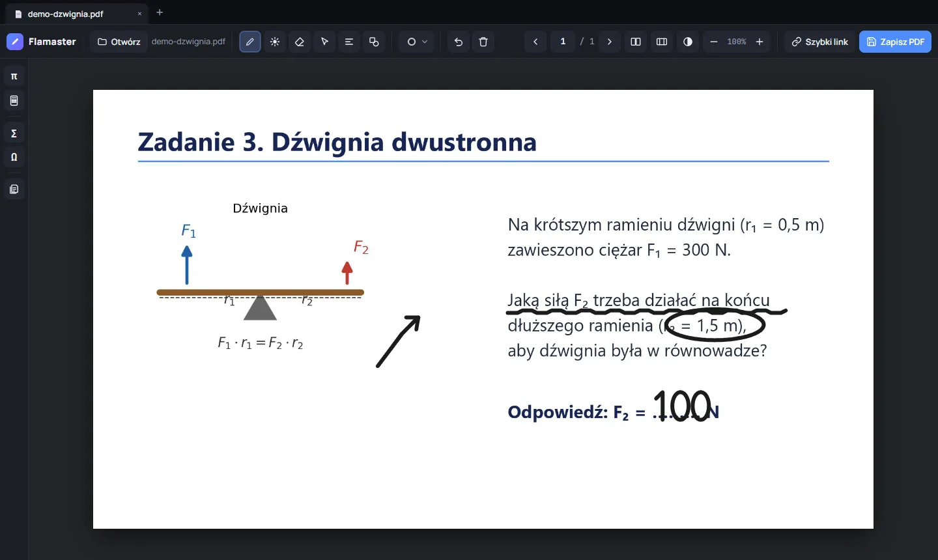Image resolution: width=938 pixels, height=560 pixels.
Task: Open the sigma formulas panel
Action: (14, 133)
